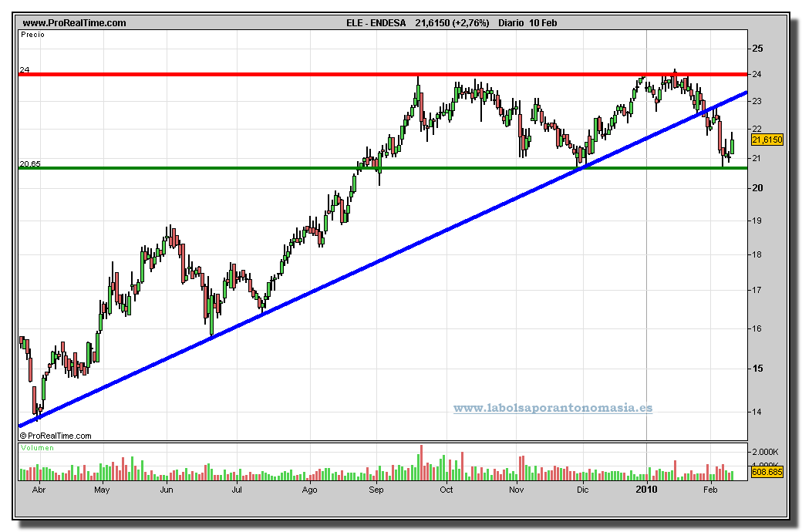The image size is (802, 532).
Task: Click the 14 price axis value
Action: [x=757, y=412]
